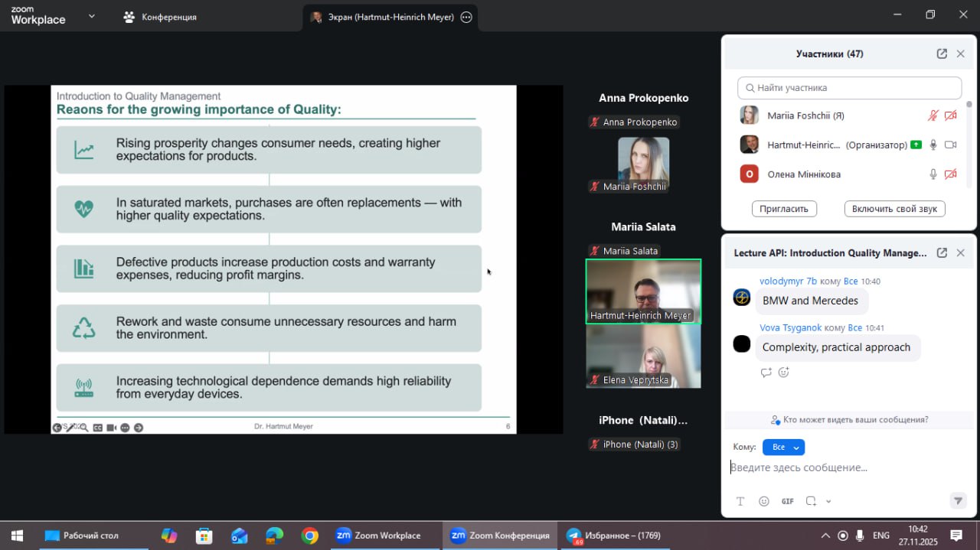Click crossed camera icon for Олена Міннікова
This screenshot has width=980, height=550.
coord(951,174)
